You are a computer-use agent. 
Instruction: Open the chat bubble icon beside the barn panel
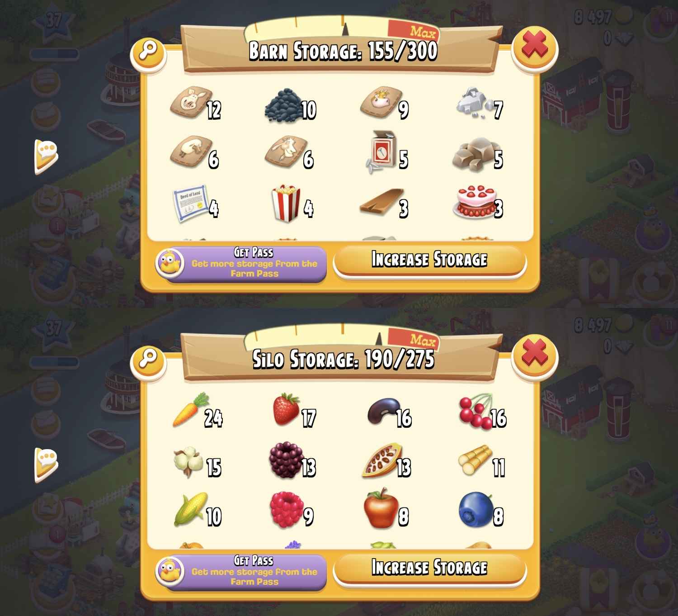(x=46, y=156)
